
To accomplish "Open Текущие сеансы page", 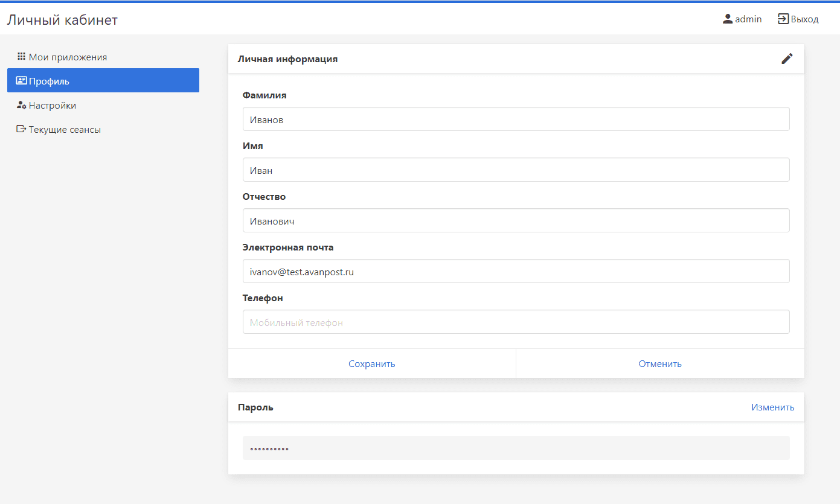I will 65,130.
